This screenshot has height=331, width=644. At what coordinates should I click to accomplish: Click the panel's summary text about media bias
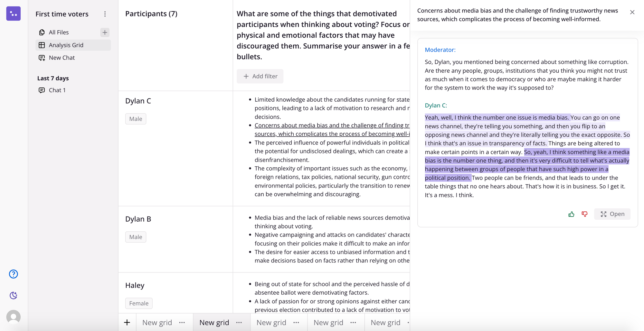517,15
